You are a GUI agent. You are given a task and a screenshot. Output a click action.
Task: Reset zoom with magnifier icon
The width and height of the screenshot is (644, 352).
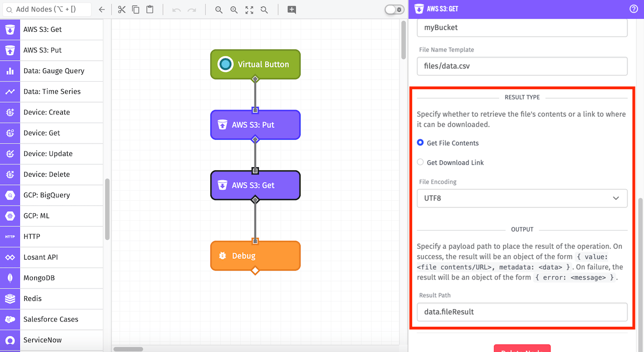click(x=264, y=10)
